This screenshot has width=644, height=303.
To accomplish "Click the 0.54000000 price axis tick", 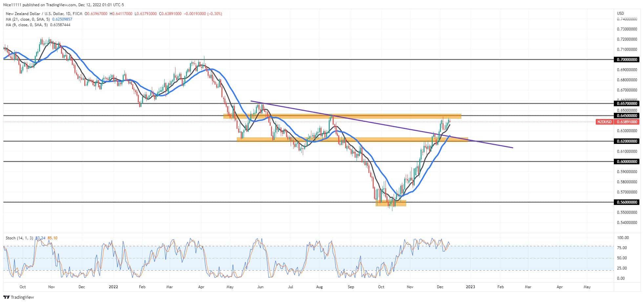I will (627, 222).
